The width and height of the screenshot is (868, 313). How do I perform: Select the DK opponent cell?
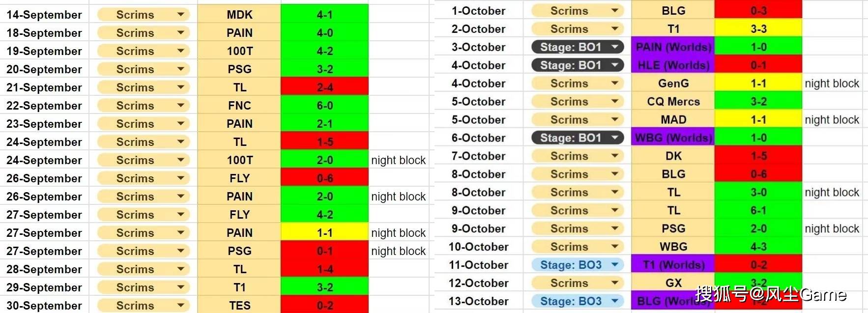673,156
